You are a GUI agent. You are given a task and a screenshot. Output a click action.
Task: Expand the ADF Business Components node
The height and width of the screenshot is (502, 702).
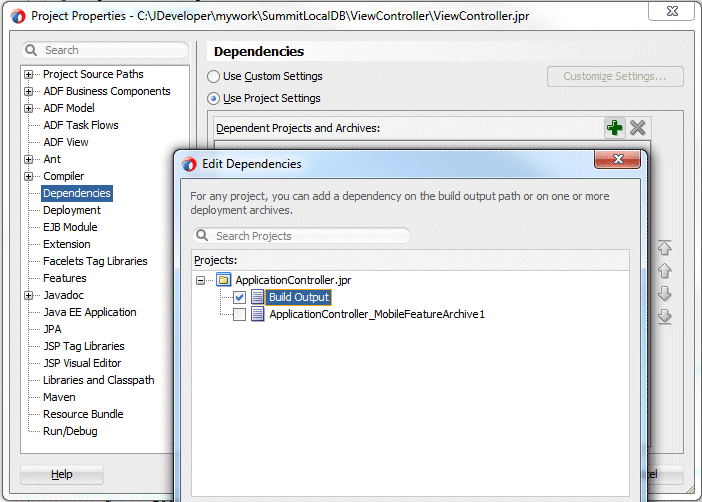[29, 91]
